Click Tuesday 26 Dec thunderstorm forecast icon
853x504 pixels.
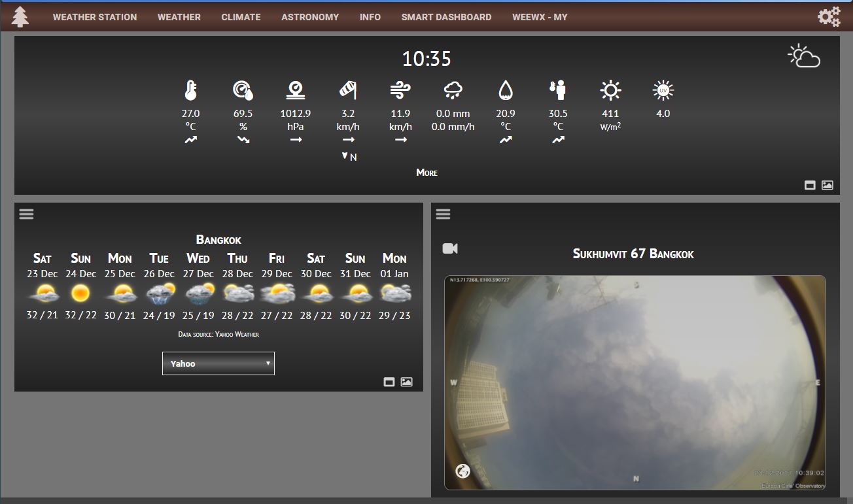coord(159,294)
